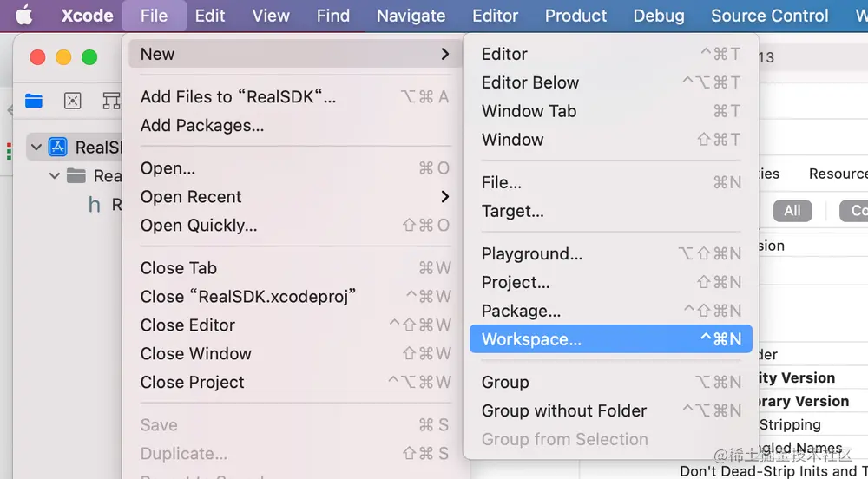Open the Source Control menu
The image size is (868, 479).
[769, 16]
